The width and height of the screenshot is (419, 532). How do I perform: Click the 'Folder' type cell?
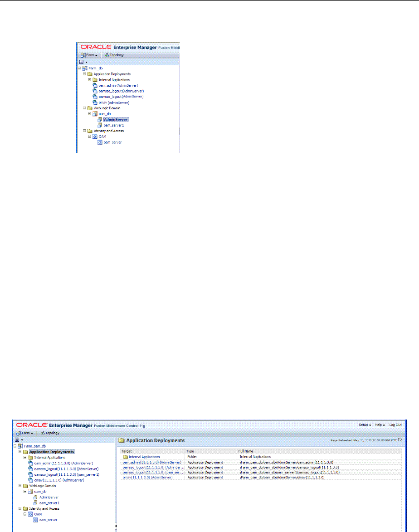tap(192, 457)
